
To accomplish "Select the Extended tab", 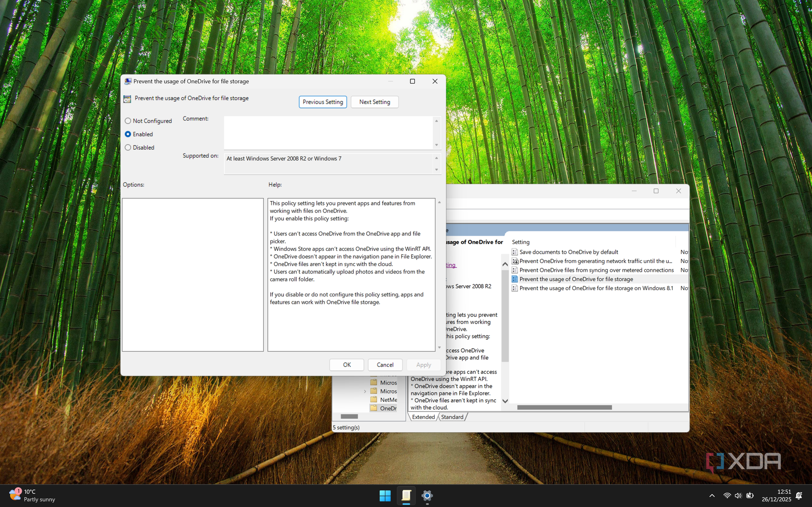I will pyautogui.click(x=422, y=417).
